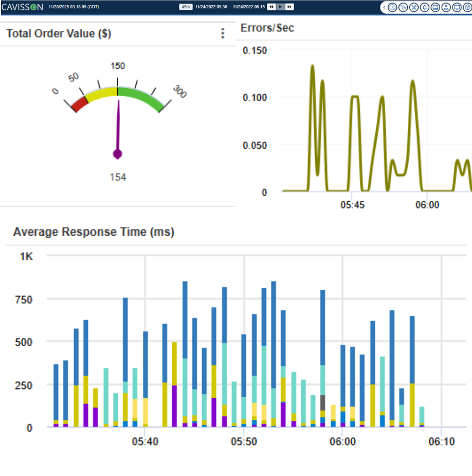Click the Errors/Sec chart title
Screen dimensions: 472x476
click(267, 28)
